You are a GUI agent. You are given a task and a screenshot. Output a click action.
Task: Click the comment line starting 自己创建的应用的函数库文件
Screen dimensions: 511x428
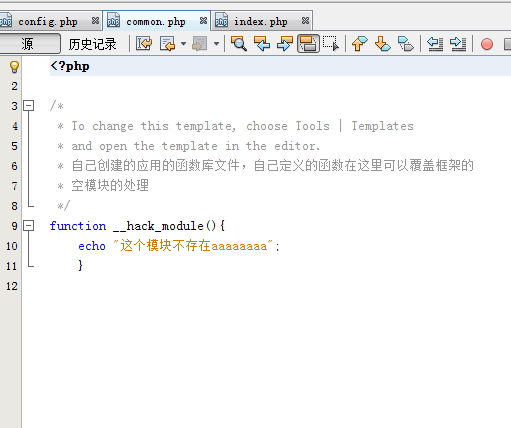(272, 165)
